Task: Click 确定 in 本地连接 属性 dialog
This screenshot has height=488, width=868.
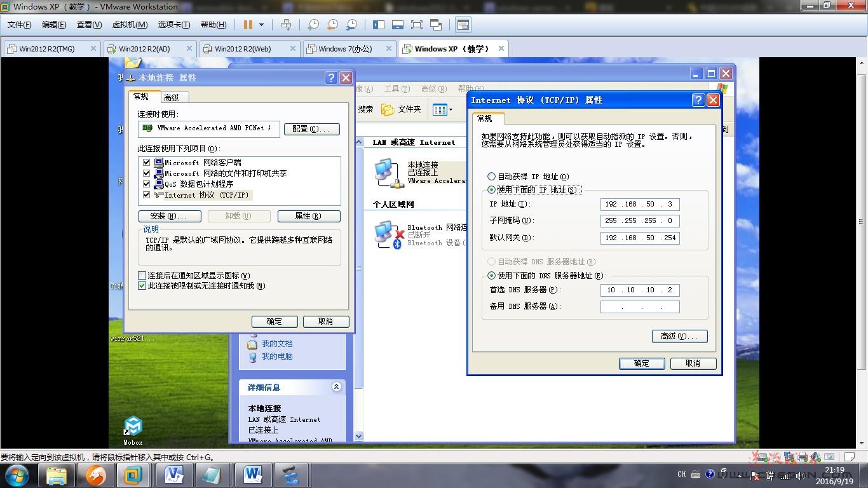Action: (275, 322)
